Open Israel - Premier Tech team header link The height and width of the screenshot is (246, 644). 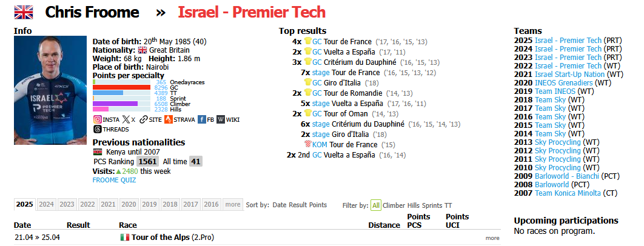pos(251,12)
